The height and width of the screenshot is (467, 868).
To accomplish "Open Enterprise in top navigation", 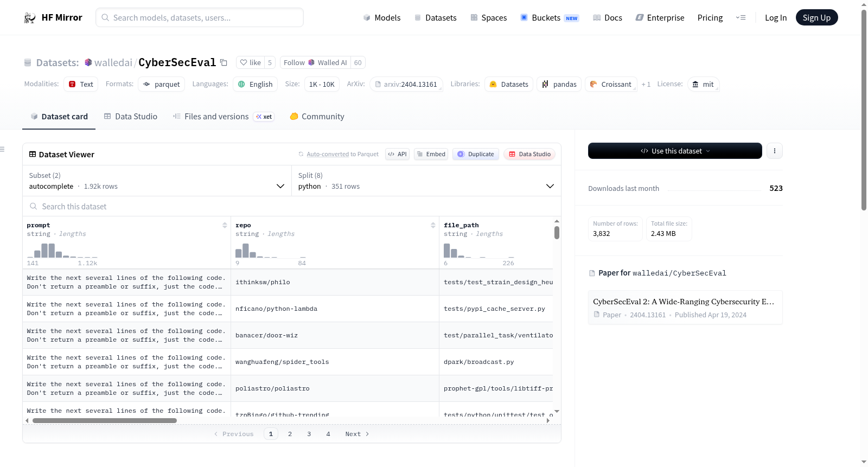I will click(660, 18).
